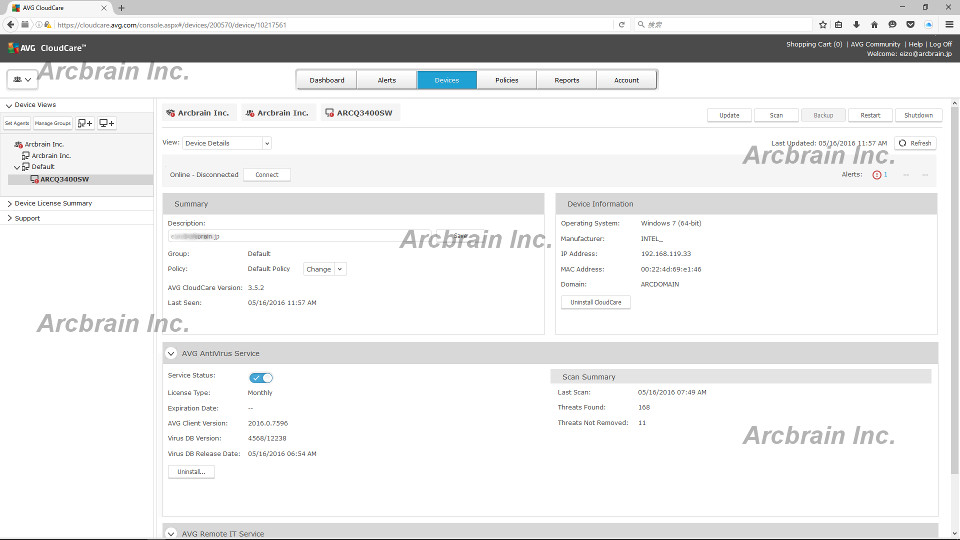Click the Description input field
960x540 pixels.
coord(299,236)
